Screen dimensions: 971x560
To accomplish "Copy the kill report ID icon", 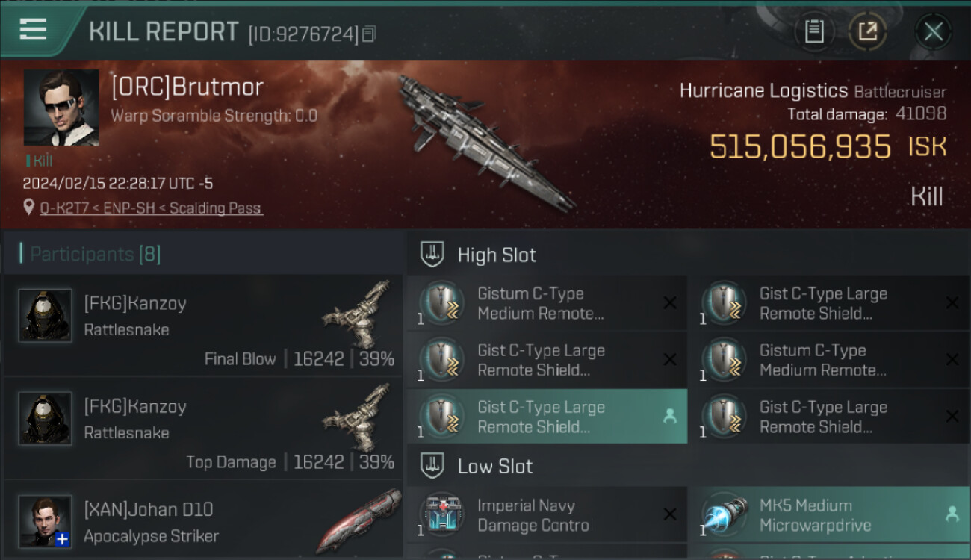I will pyautogui.click(x=369, y=34).
